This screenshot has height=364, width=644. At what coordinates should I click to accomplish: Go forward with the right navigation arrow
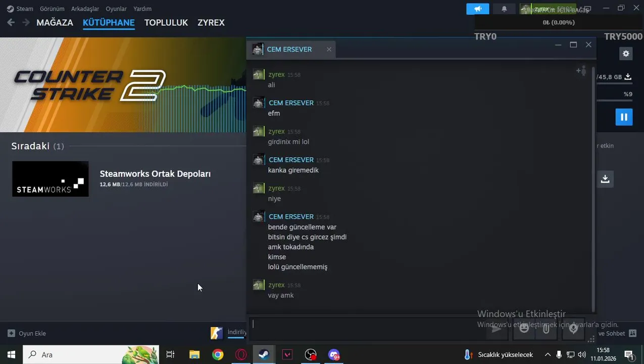point(26,22)
